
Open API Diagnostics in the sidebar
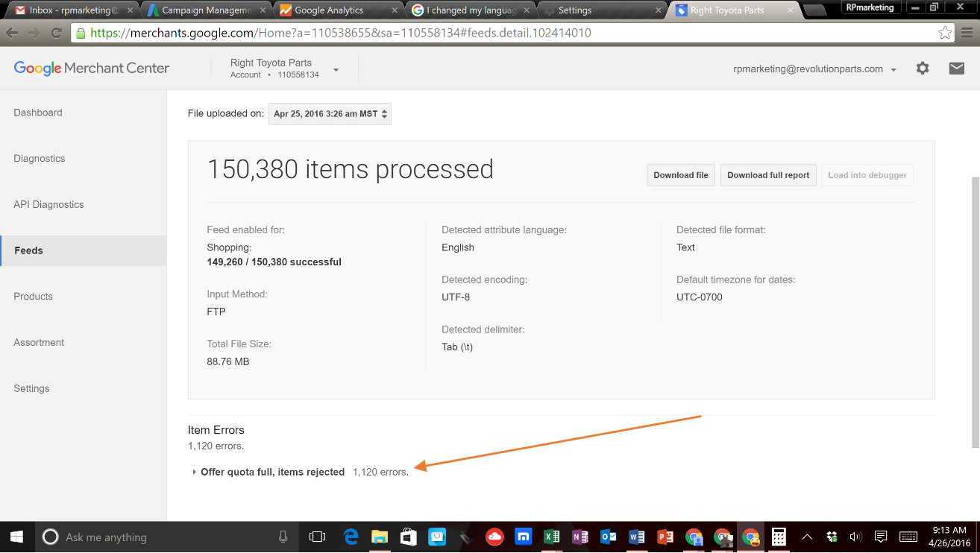[x=48, y=204]
